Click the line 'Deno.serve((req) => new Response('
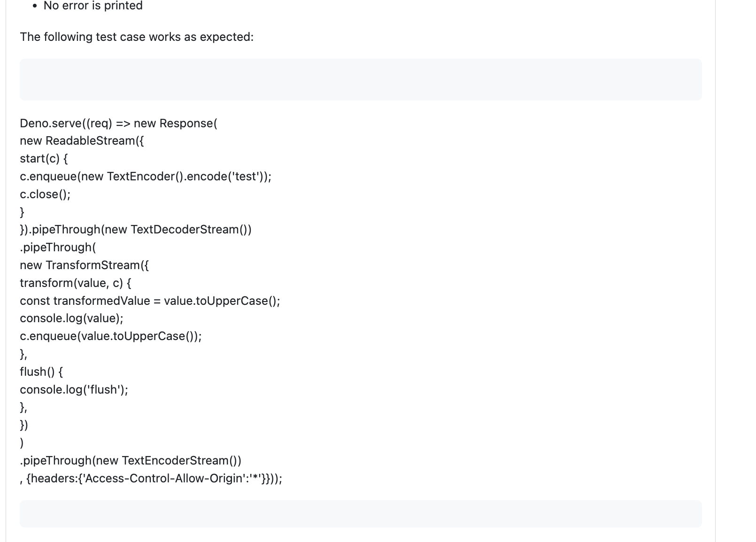Viewport: 756px width, 542px height. [x=119, y=123]
